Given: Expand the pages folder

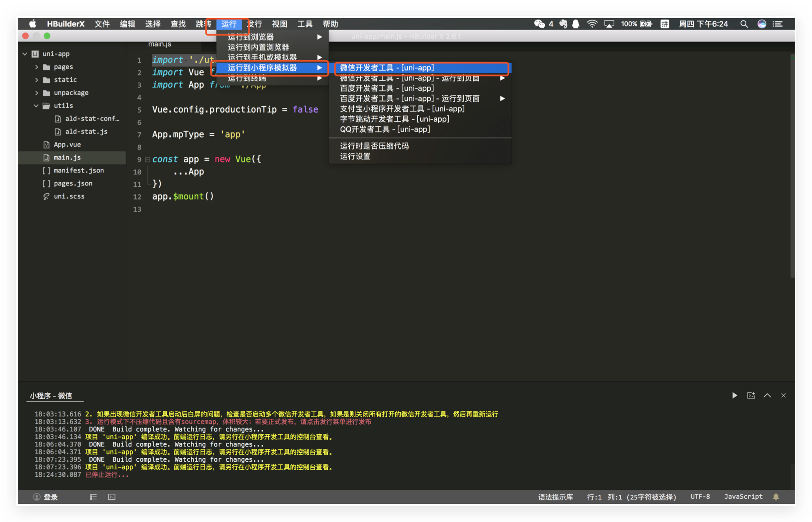Looking at the screenshot, I should [x=37, y=67].
